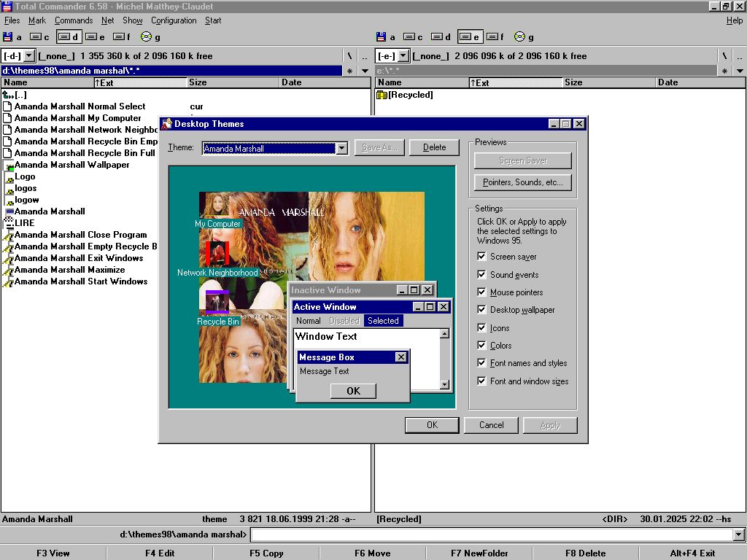Toggle the Desktop wallpaper checkbox

[x=481, y=310]
